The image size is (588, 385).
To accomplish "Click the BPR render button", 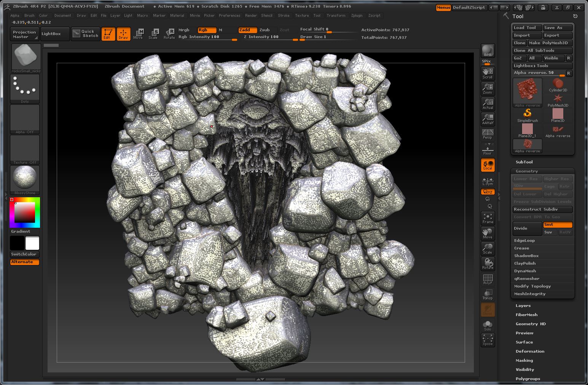I will coord(488,50).
